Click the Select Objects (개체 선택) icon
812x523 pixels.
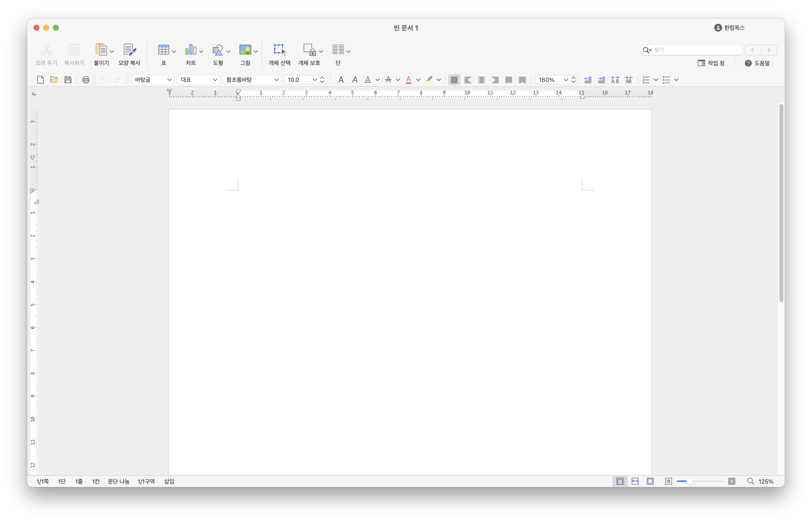279,50
